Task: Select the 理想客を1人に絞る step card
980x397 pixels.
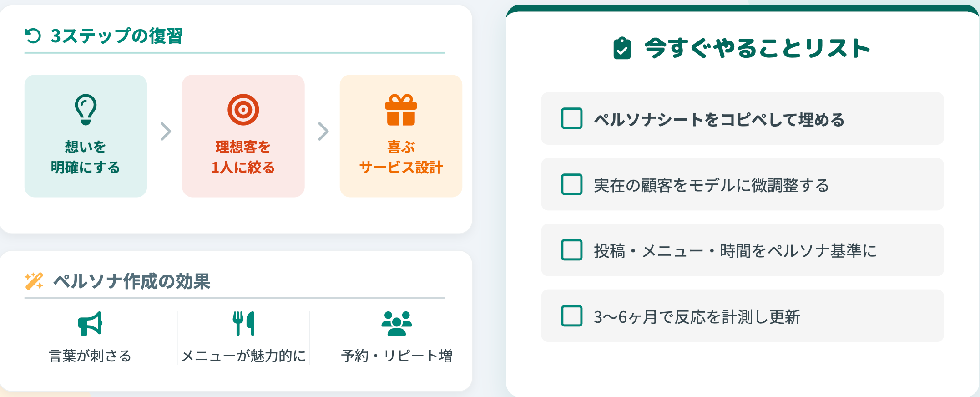Action: click(243, 136)
